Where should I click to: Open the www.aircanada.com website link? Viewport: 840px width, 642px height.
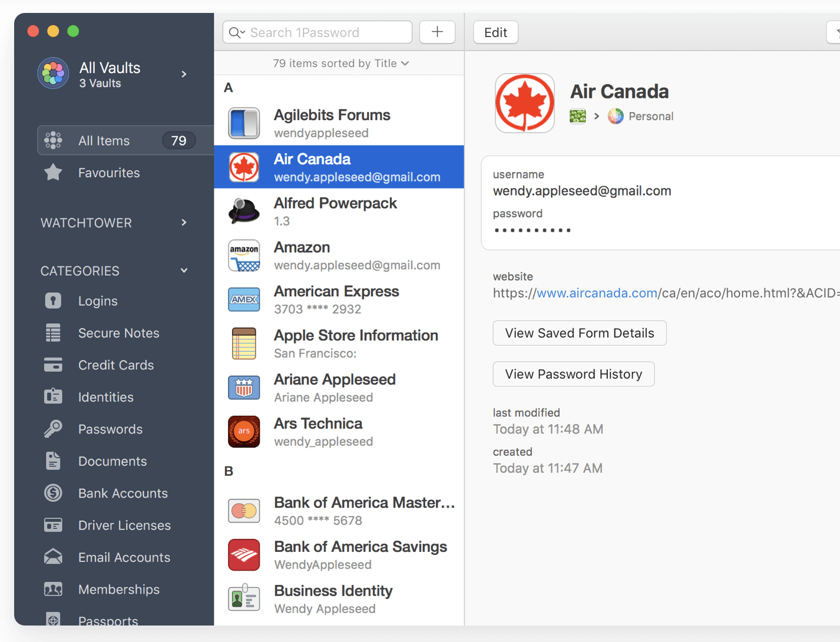(597, 293)
